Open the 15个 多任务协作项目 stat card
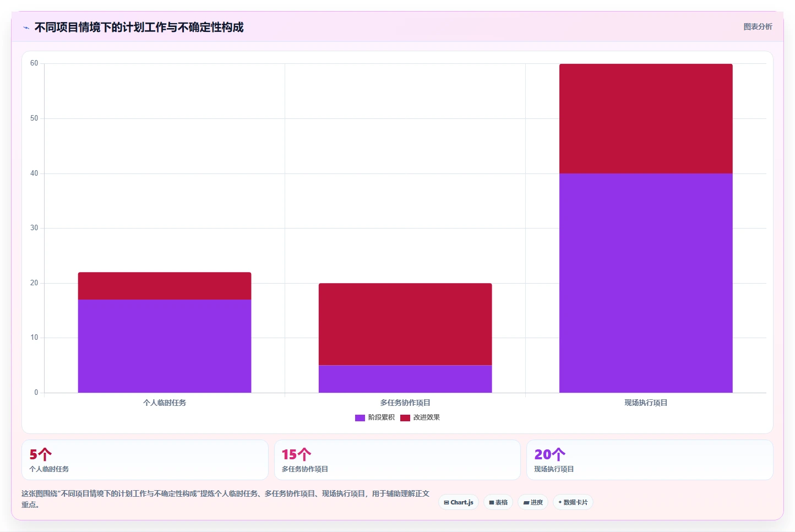 (x=397, y=460)
